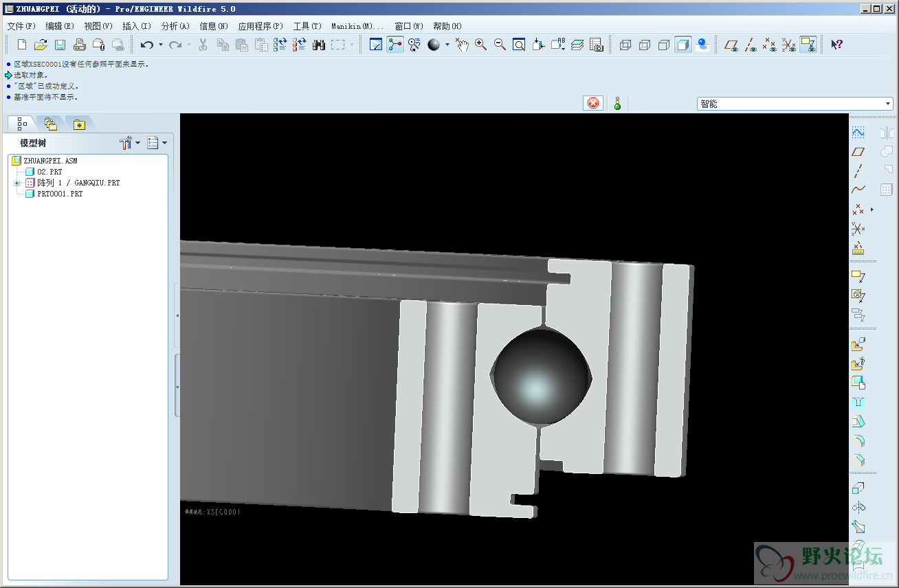Open the Reorient view icon
This screenshot has height=588, width=899.
tap(538, 45)
